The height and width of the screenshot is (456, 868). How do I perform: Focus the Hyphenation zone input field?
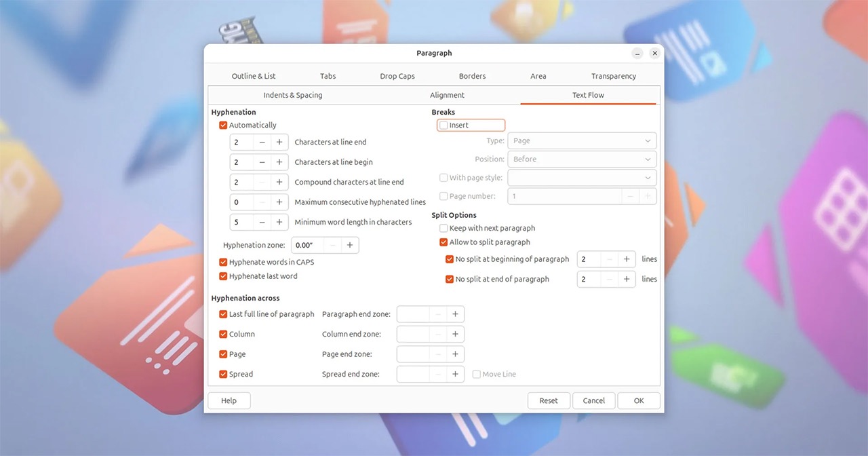click(x=308, y=245)
